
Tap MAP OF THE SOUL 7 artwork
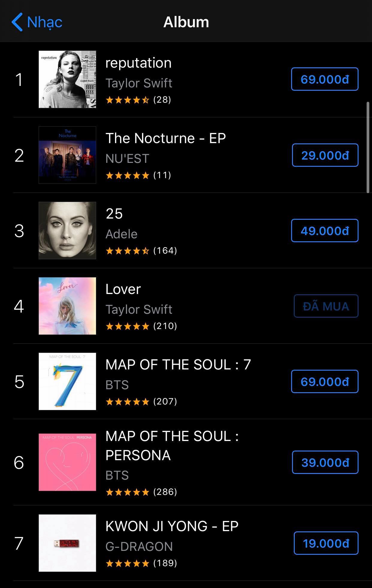pos(67,381)
